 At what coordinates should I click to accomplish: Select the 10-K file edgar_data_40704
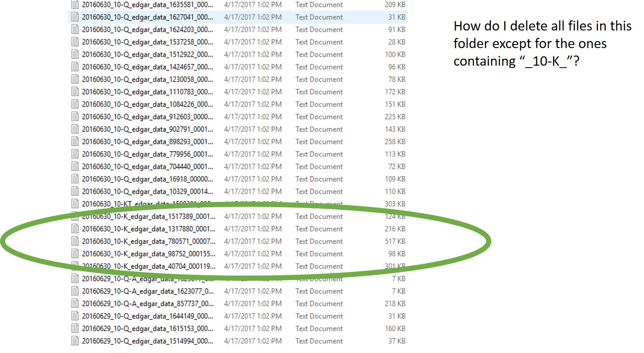[x=148, y=266]
